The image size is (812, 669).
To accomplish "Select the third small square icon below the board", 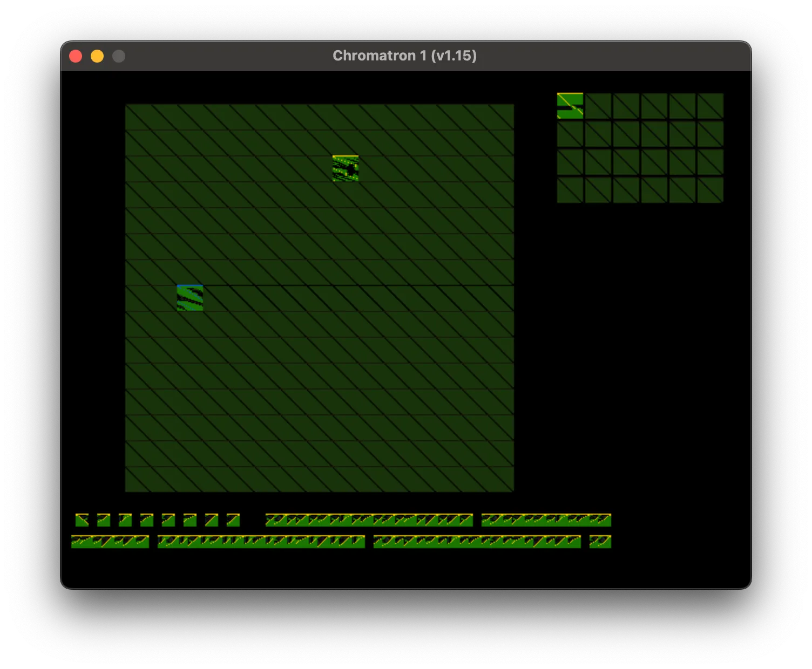I will (125, 520).
